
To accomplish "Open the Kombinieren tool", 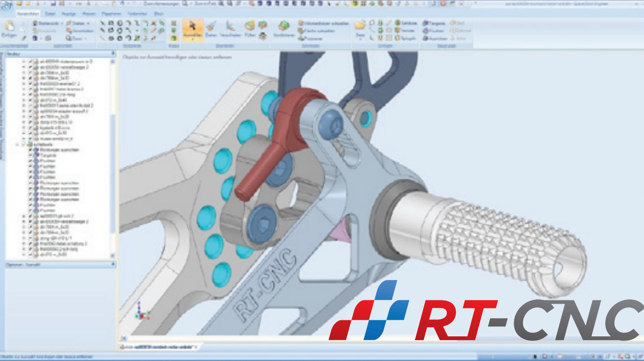I will (x=284, y=28).
